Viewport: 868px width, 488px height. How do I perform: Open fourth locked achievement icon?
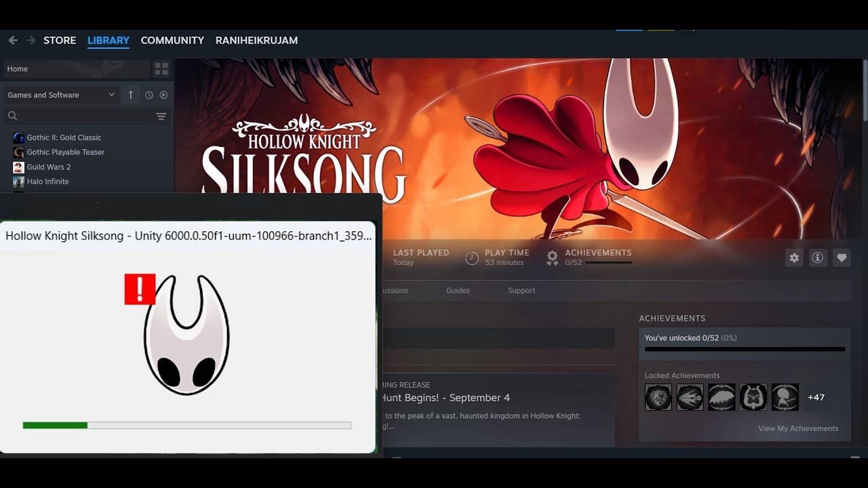coord(753,397)
